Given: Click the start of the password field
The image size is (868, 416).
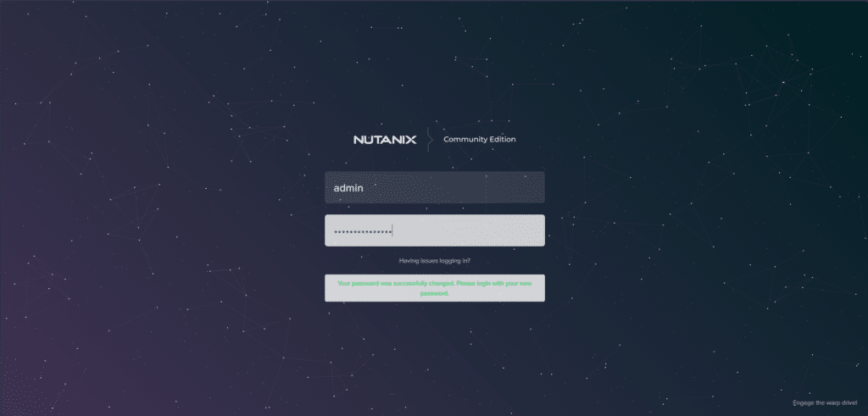Looking at the screenshot, I should click(331, 230).
